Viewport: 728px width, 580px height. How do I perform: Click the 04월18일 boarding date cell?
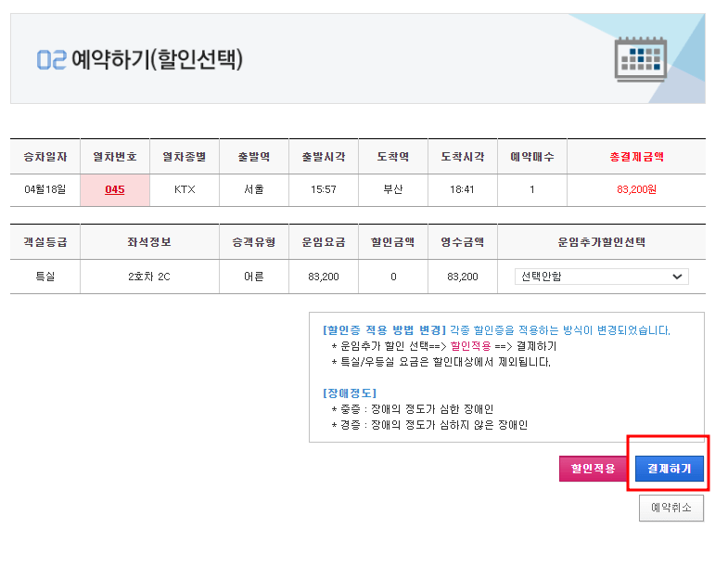(45, 189)
